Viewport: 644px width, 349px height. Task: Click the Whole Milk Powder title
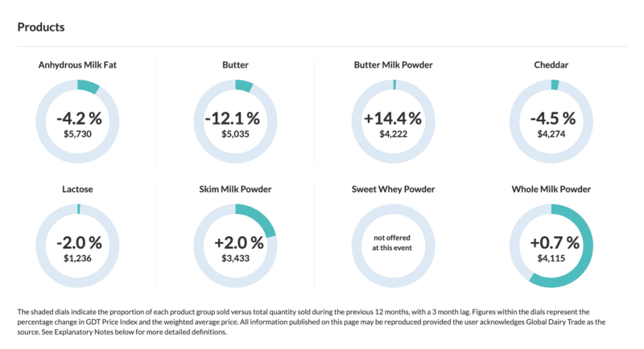(552, 189)
